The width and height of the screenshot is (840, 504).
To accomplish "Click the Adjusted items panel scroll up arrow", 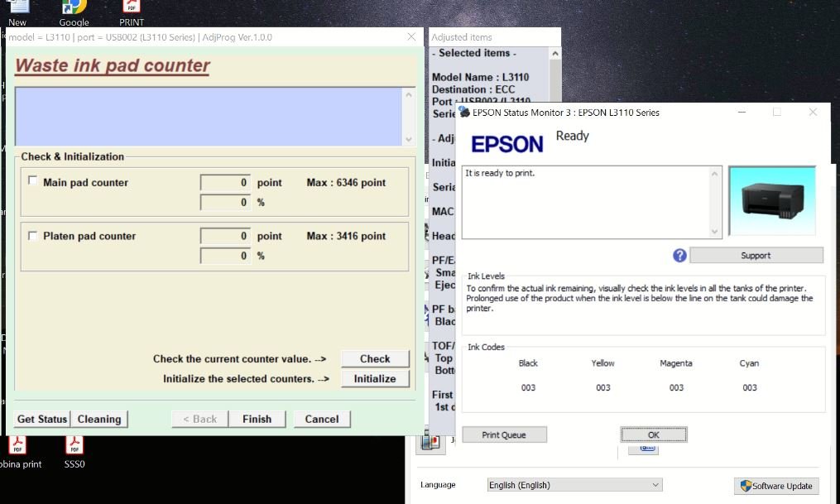I will click(555, 54).
